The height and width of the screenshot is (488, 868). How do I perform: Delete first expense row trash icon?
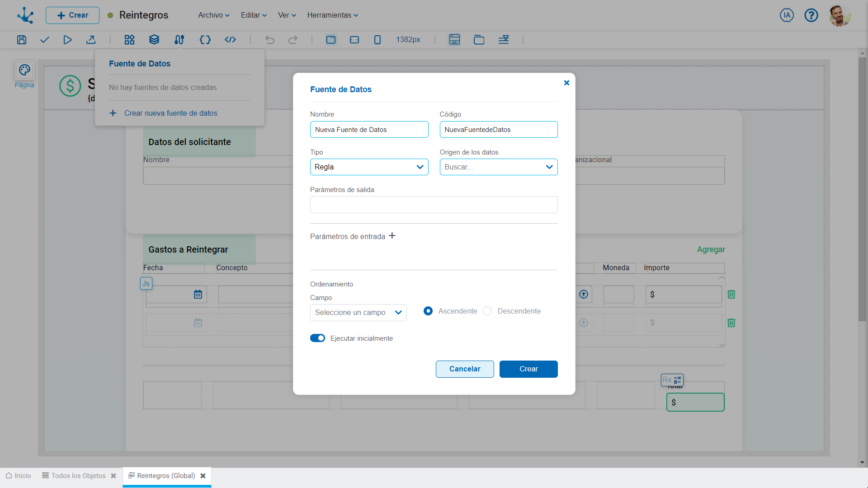731,295
